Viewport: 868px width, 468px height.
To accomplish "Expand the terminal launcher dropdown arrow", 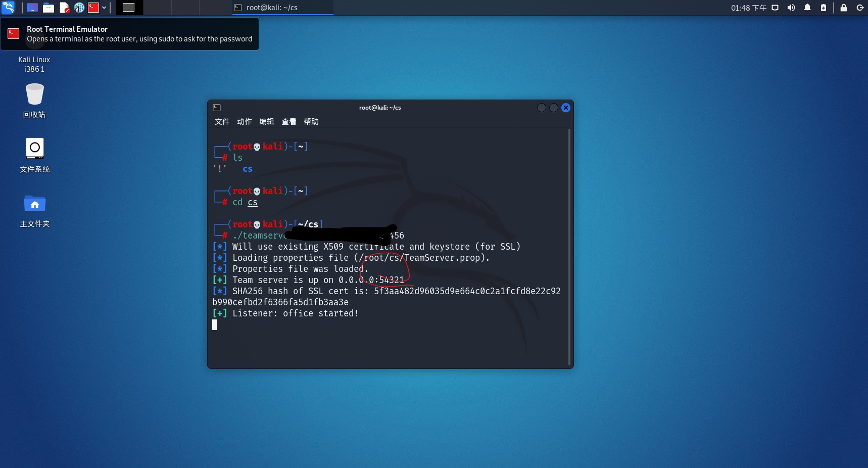I will click(x=104, y=8).
